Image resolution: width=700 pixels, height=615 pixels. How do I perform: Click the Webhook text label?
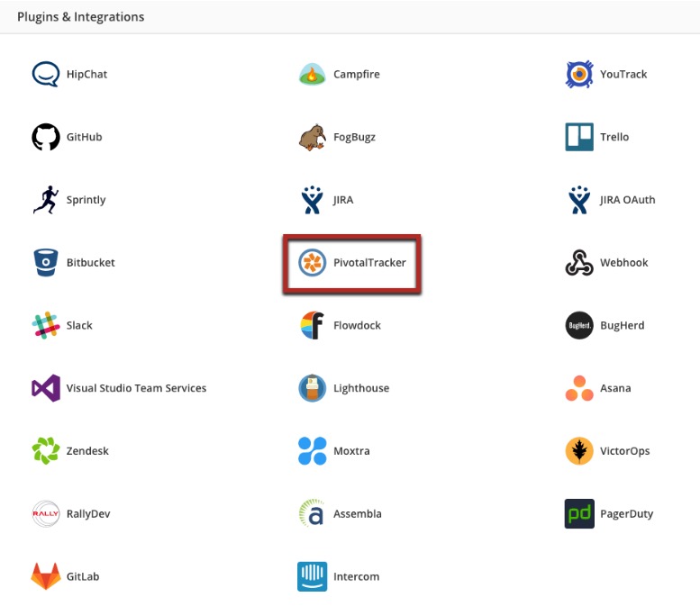[623, 262]
